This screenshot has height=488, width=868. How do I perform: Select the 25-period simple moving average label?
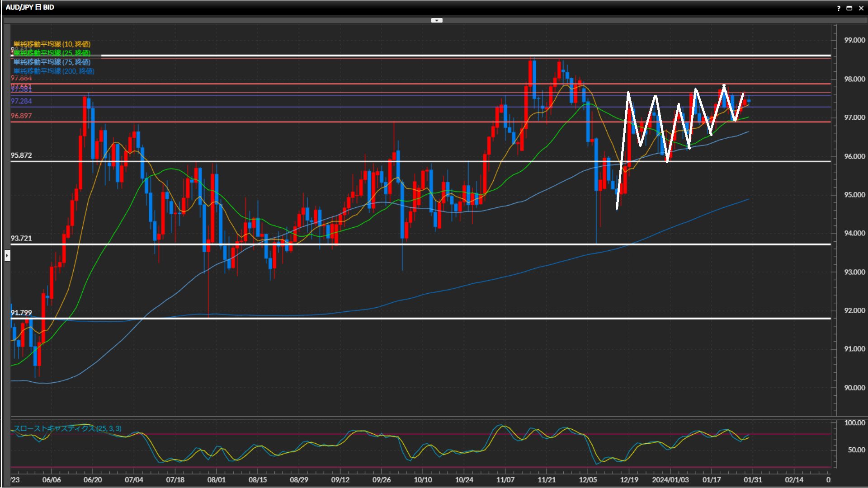tap(52, 53)
